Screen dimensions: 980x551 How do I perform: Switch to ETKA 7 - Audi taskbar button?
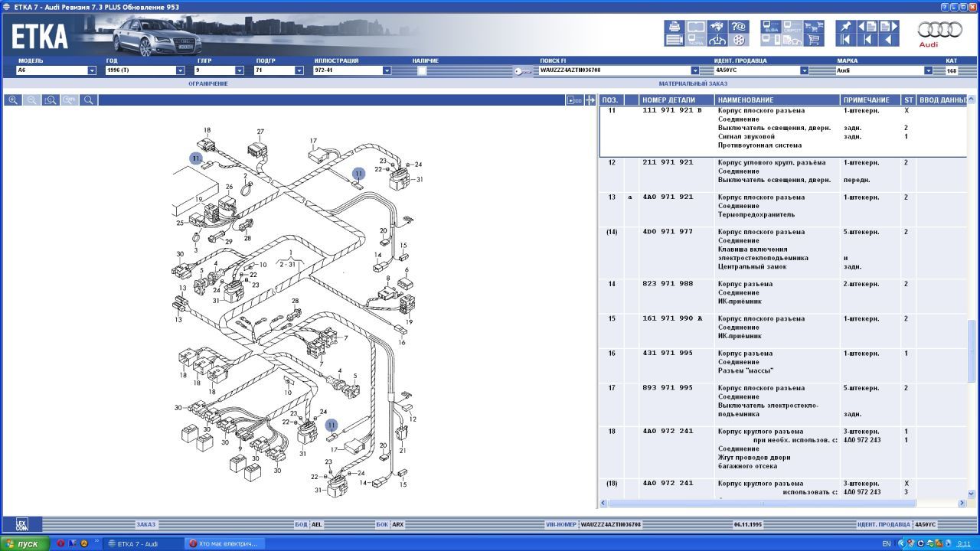tap(142, 543)
